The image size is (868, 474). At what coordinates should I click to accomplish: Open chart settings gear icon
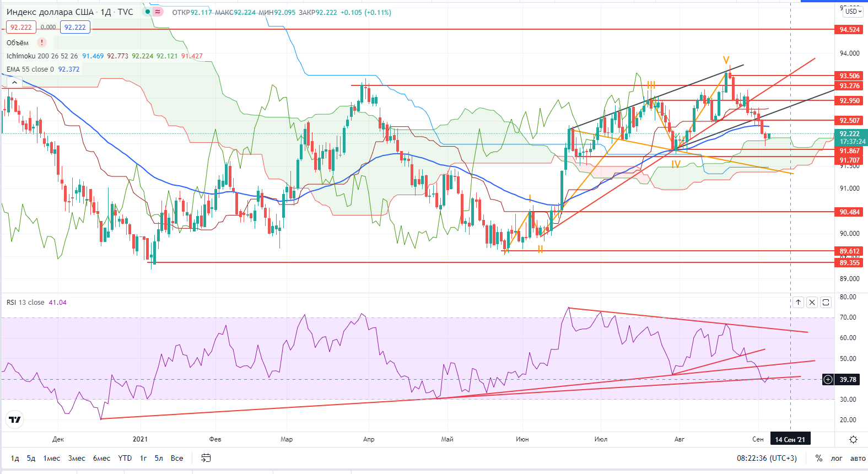pyautogui.click(x=853, y=439)
